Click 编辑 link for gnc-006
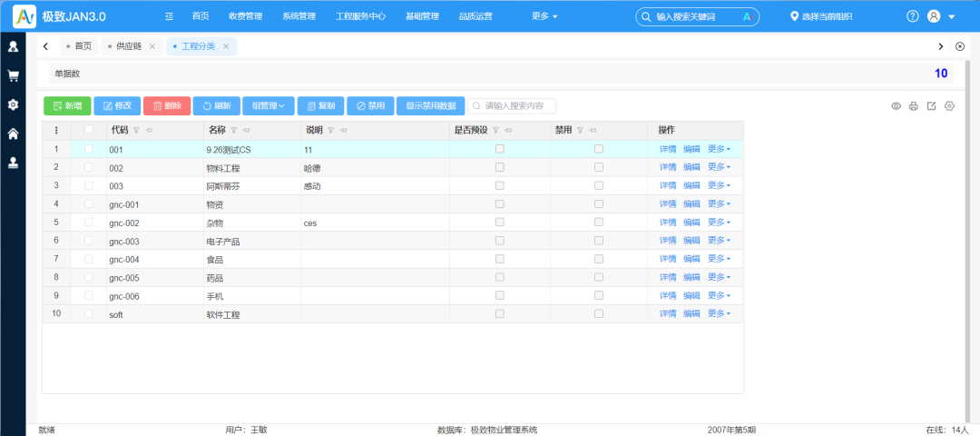 (x=691, y=295)
